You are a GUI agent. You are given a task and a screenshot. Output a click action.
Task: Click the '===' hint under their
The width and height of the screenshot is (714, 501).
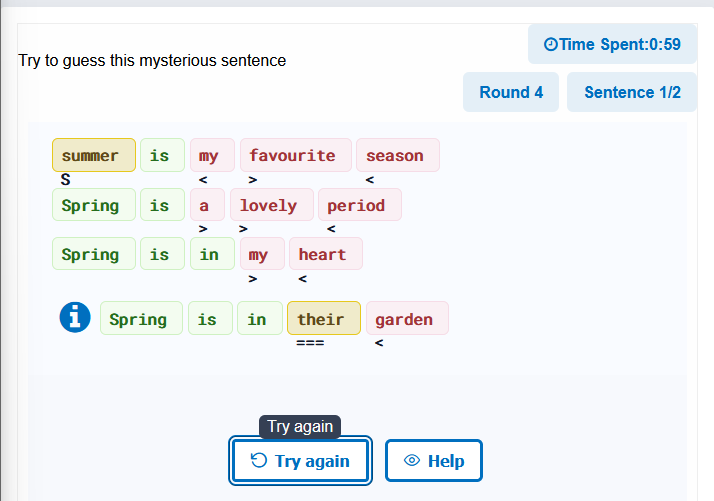[x=310, y=343]
